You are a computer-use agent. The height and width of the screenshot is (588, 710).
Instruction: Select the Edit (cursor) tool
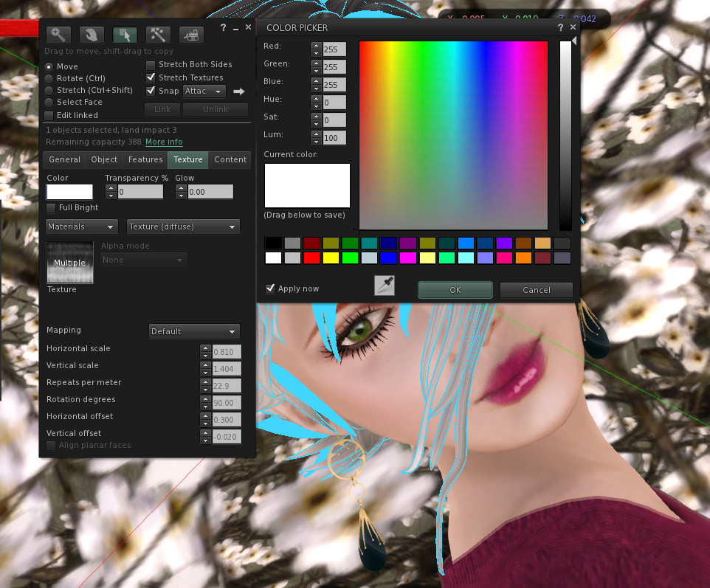tap(125, 34)
